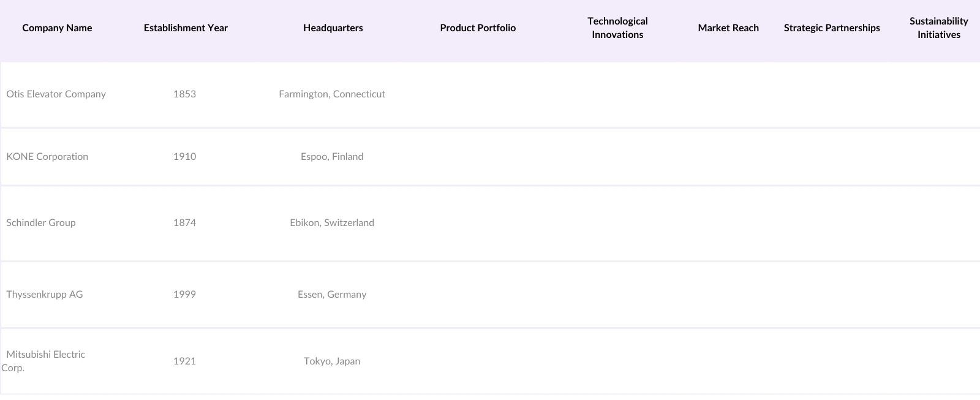Click the Sustainability Initiatives column header
This screenshot has height=400, width=980.
point(938,28)
